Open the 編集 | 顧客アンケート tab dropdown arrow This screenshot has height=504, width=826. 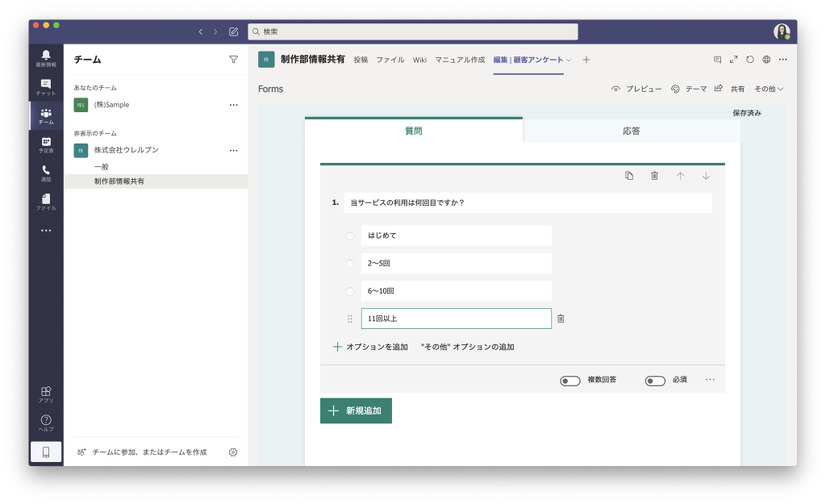pos(570,60)
